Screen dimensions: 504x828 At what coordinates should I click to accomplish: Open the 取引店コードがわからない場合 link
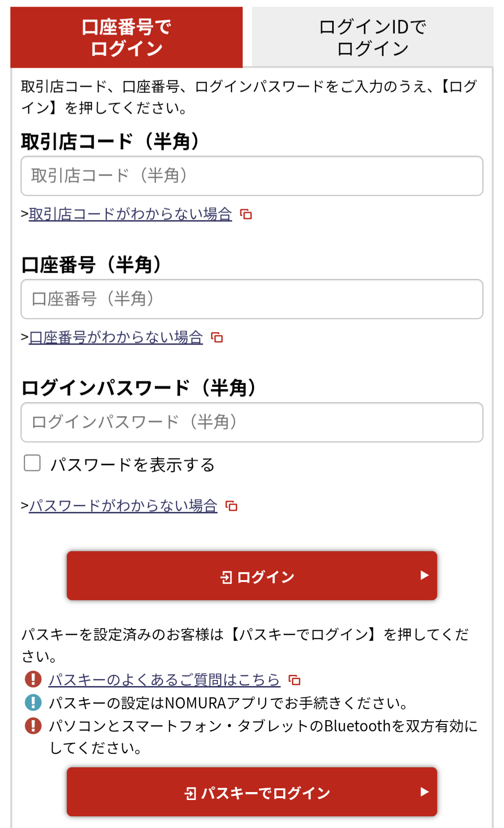[x=130, y=214]
